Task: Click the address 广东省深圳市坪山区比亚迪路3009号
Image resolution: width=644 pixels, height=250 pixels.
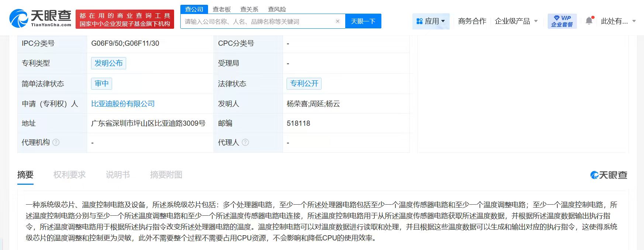Action: pos(148,124)
